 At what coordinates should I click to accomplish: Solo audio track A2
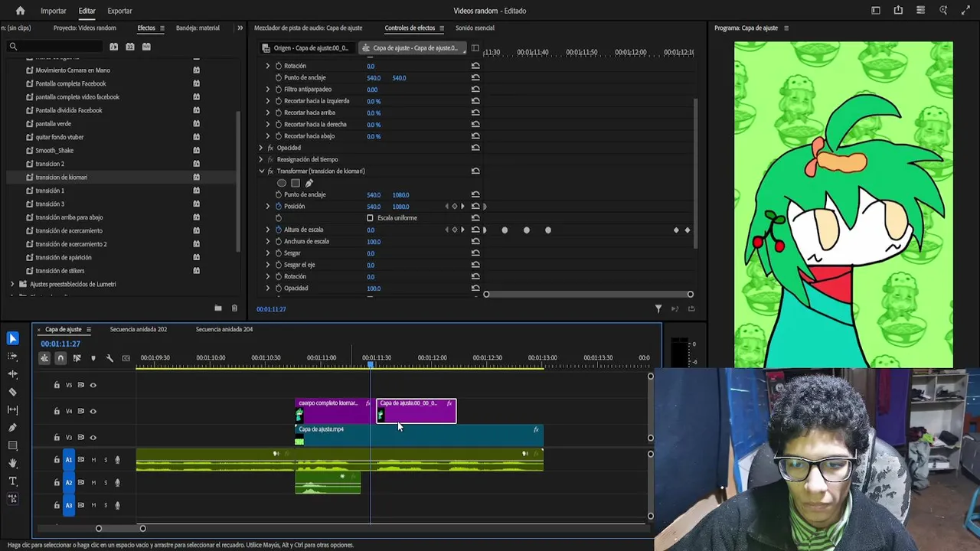[106, 483]
